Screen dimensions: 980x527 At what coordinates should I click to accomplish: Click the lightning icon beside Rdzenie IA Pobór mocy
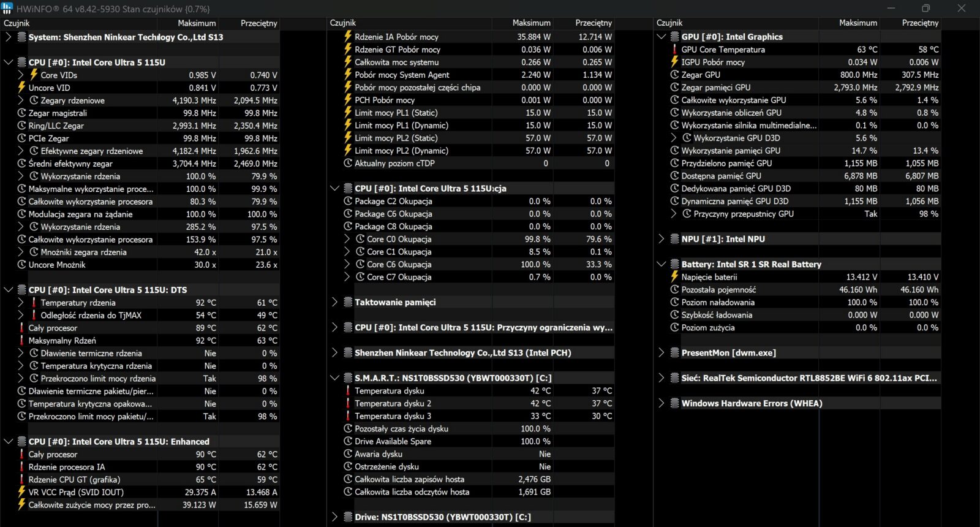point(348,37)
